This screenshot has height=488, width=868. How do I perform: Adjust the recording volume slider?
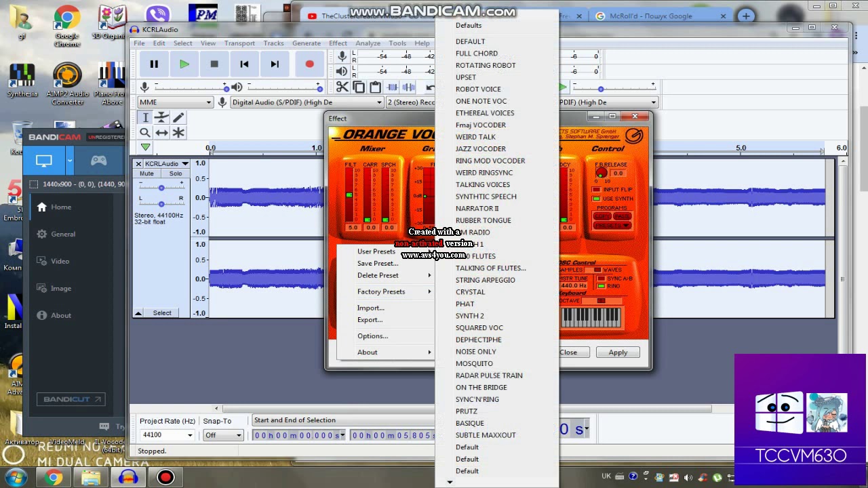[x=191, y=87]
